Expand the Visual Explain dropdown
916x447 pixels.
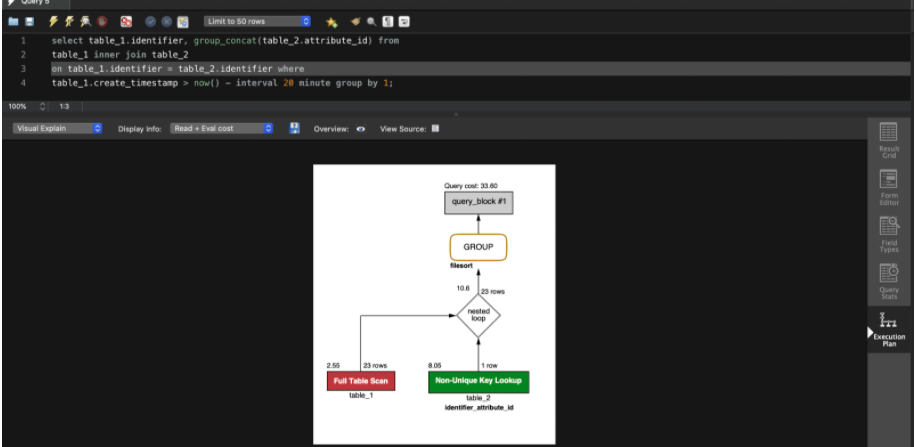click(57, 129)
